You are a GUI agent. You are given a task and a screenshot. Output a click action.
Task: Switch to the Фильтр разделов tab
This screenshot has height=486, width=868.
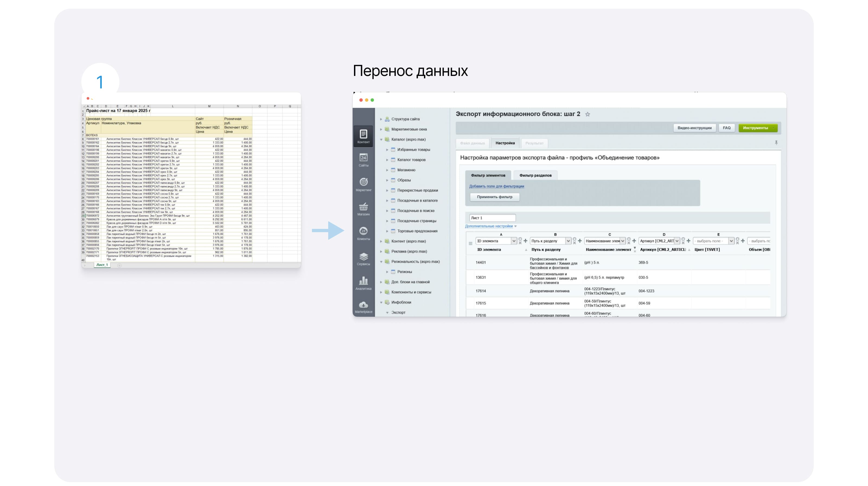(x=535, y=175)
